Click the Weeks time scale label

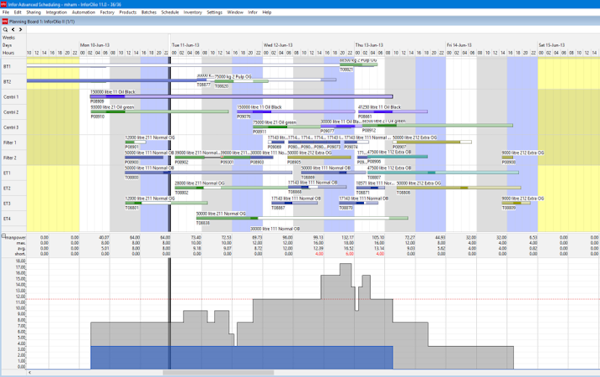tap(8, 38)
